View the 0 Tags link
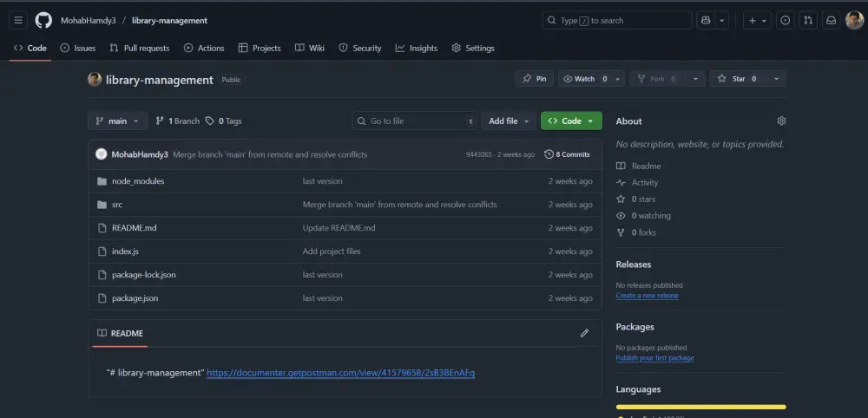Screen dimensions: 868x418 [224, 121]
